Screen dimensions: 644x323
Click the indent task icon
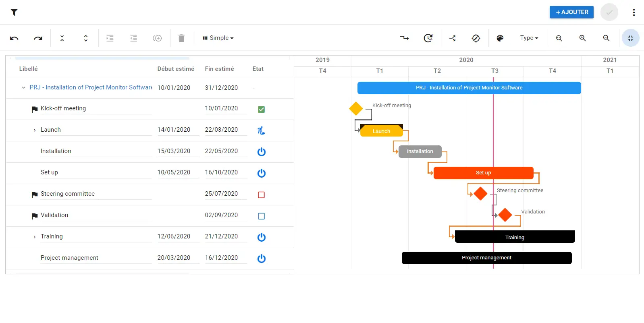click(110, 38)
